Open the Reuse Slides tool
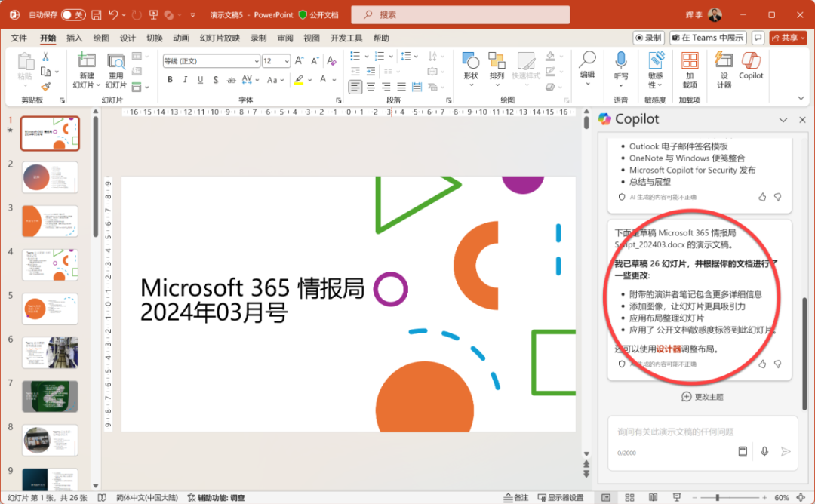This screenshot has height=504, width=815. (x=115, y=71)
